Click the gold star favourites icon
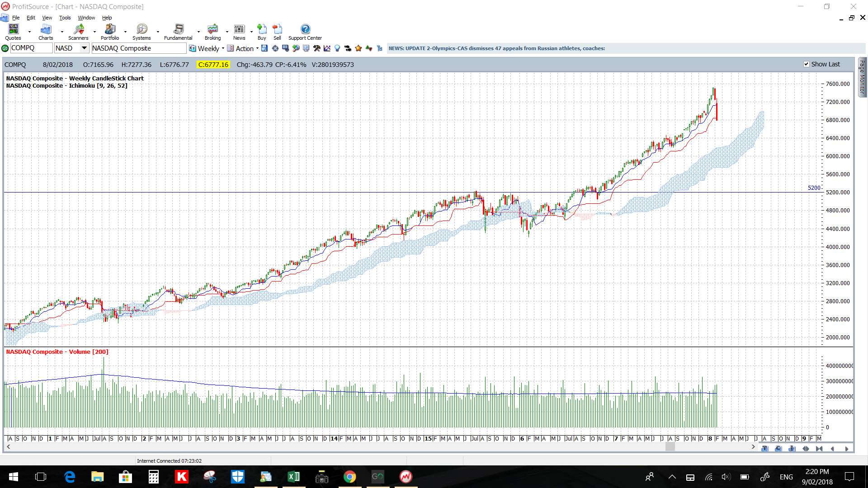Screen dimensions: 868x488 click(359, 48)
